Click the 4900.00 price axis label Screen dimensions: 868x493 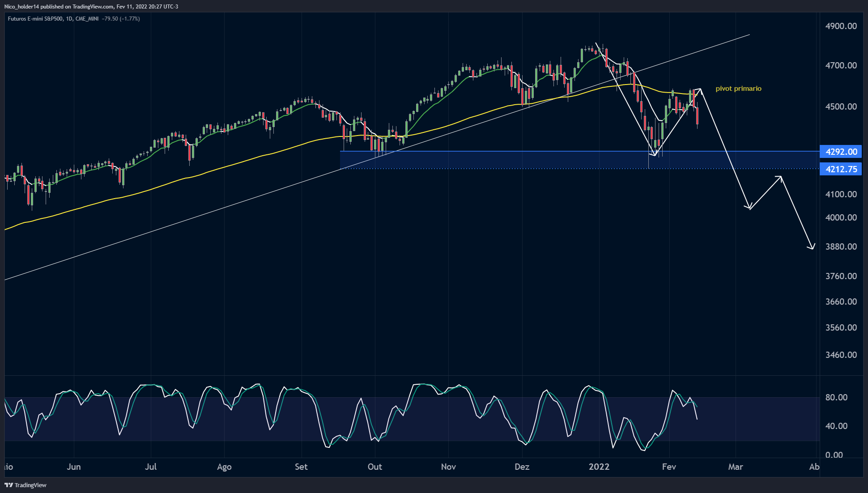[841, 26]
